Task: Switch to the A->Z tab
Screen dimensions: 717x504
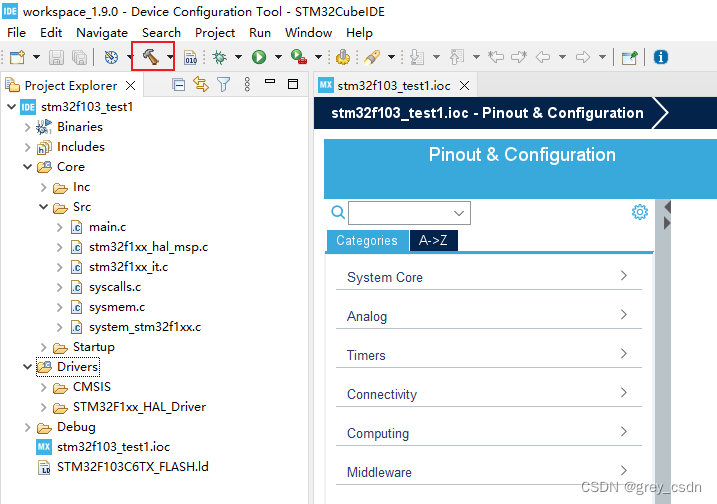Action: click(x=433, y=241)
